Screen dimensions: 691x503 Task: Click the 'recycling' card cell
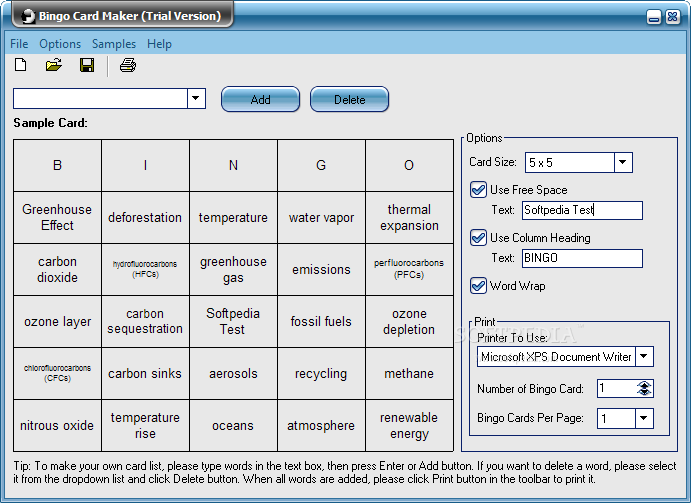click(x=321, y=373)
